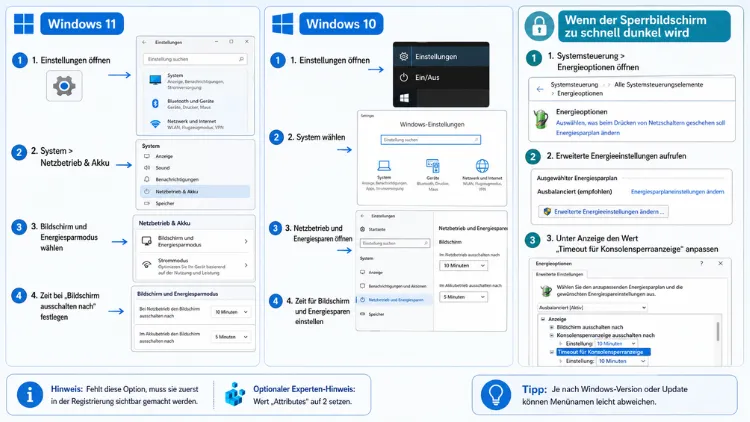Open Windows 11 'Im Akkubetrieb' 5 Minuten dropdown
This screenshot has height=422, width=750.
tap(232, 337)
